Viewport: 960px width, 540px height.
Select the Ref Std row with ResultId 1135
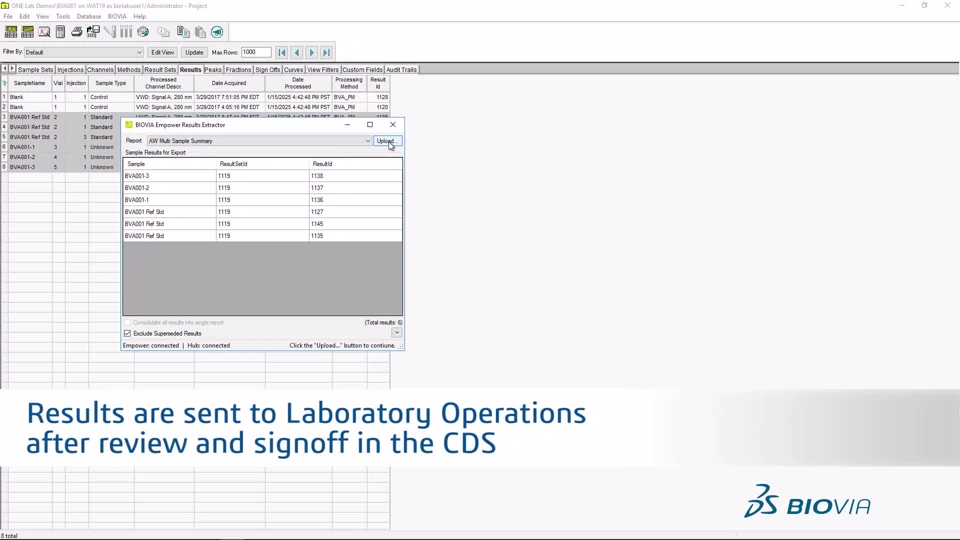pos(263,236)
